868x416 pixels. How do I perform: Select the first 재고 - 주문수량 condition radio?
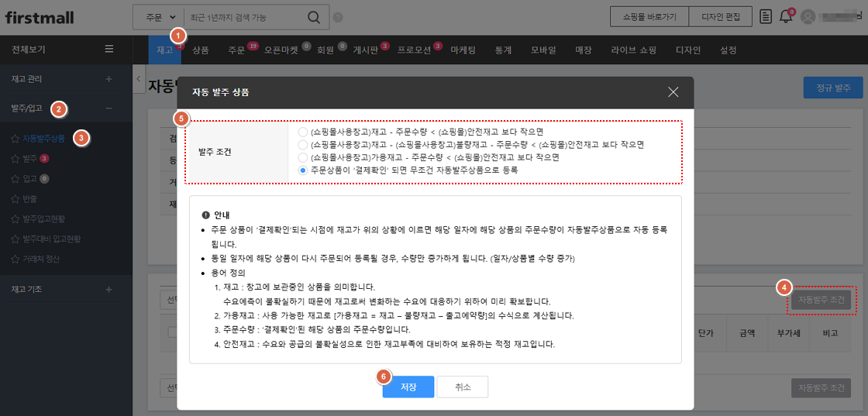pos(302,132)
